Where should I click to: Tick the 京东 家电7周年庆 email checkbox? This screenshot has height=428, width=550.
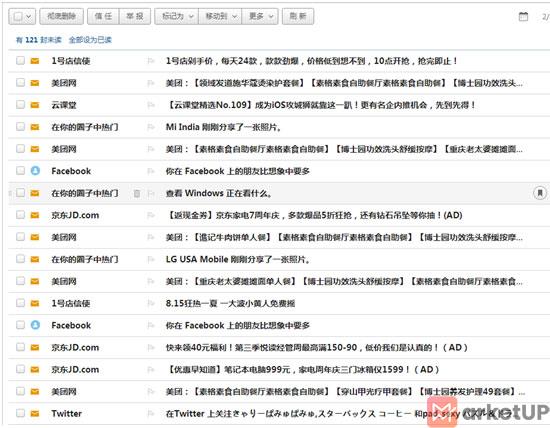click(x=20, y=215)
